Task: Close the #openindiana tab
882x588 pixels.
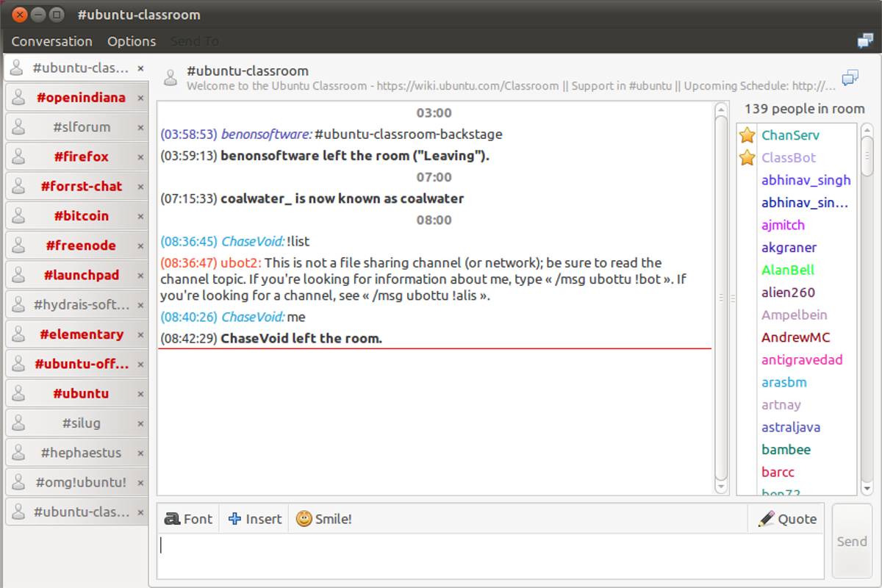Action: pos(140,97)
